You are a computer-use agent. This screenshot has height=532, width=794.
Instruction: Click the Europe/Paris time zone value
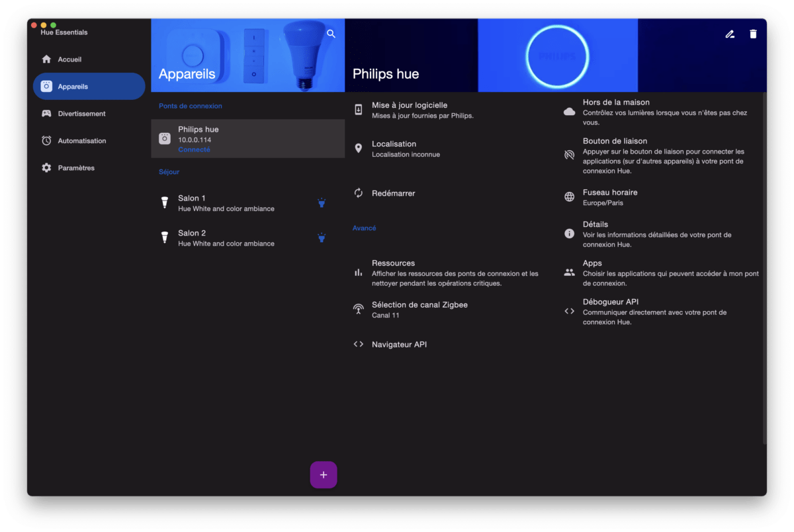click(603, 203)
